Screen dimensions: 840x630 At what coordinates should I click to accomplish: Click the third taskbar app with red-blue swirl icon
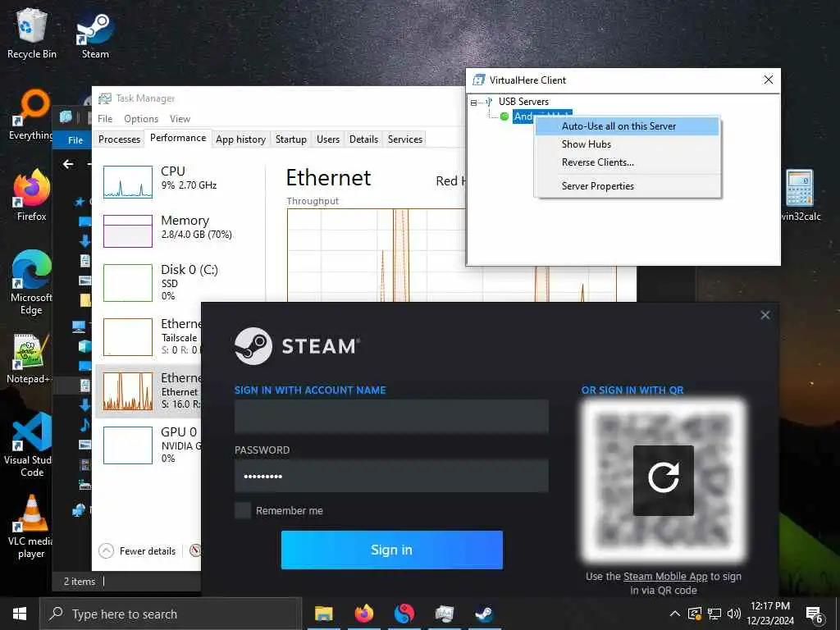tap(404, 614)
